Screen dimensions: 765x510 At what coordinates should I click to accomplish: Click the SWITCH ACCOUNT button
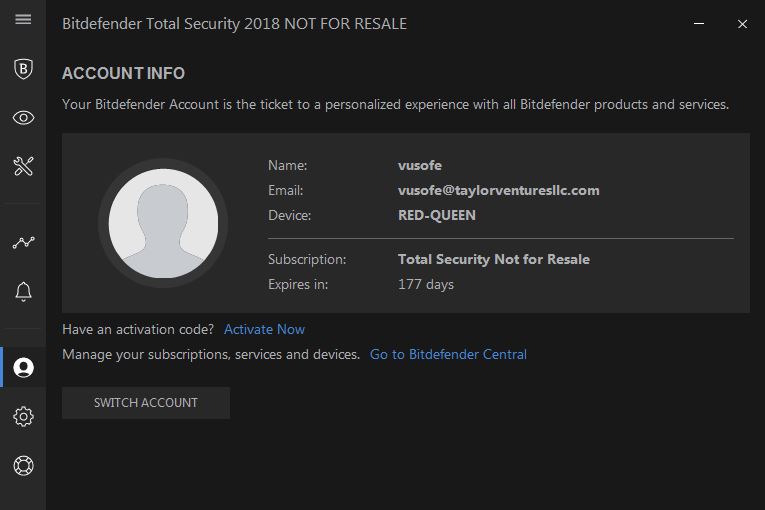146,403
